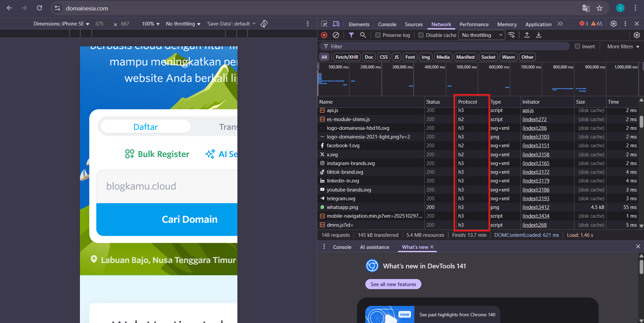644x323 pixels.
Task: Open drawer three-dot menu beside Console
Action: click(324, 247)
